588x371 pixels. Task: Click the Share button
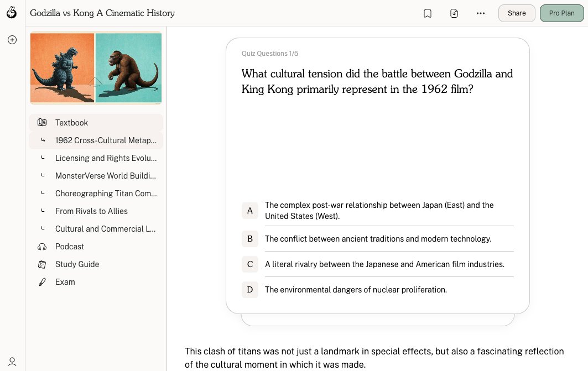517,13
